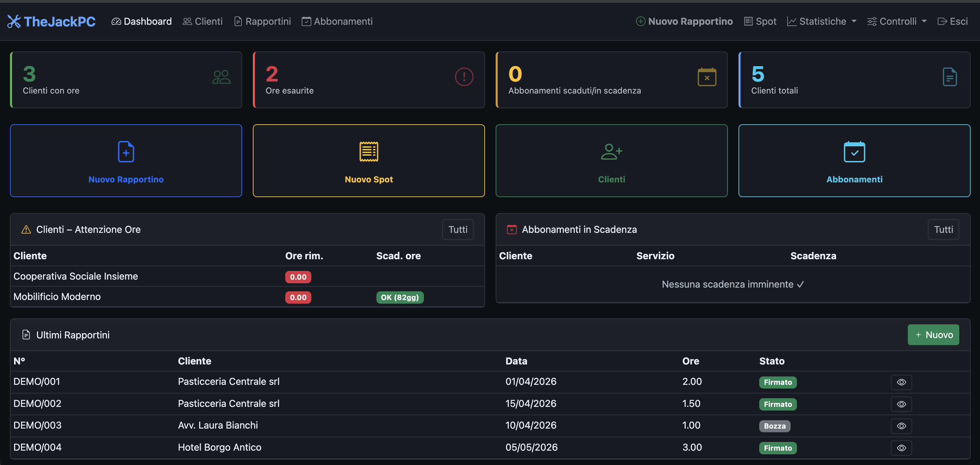This screenshot has width=980, height=465.
Task: Click the Bozza status badge
Action: pos(775,426)
